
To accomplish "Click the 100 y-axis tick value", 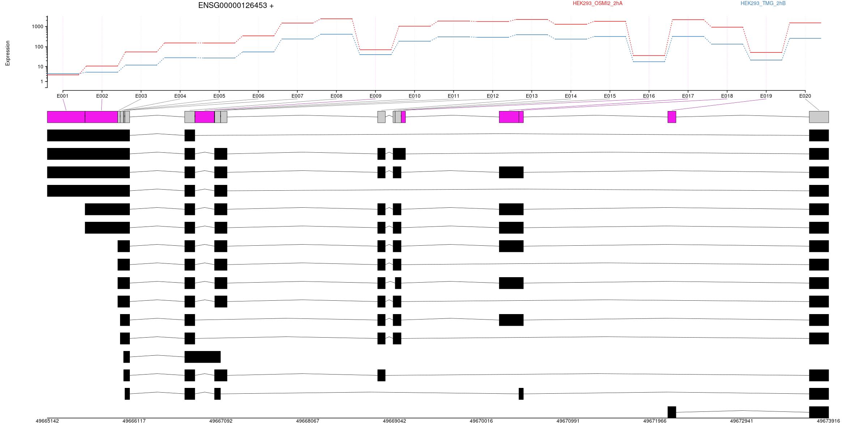I will [39, 47].
